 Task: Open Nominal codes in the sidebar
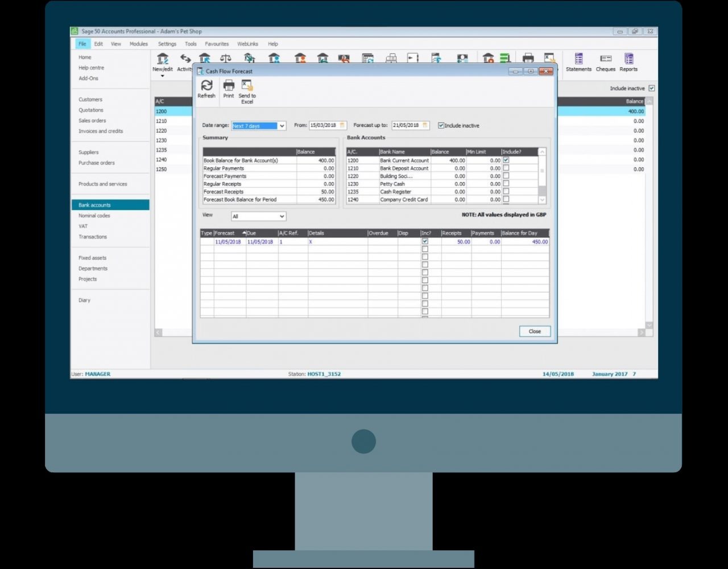coord(94,216)
